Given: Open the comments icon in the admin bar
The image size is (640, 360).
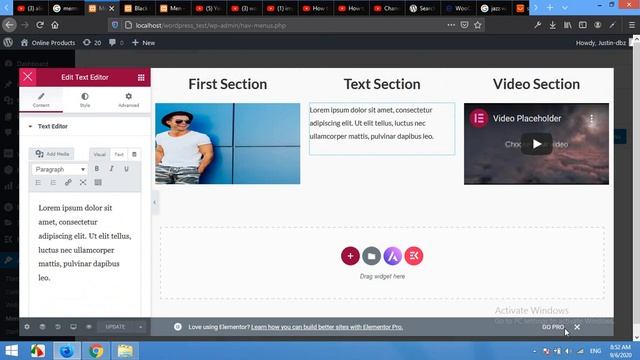Looking at the screenshot, I should (116, 43).
